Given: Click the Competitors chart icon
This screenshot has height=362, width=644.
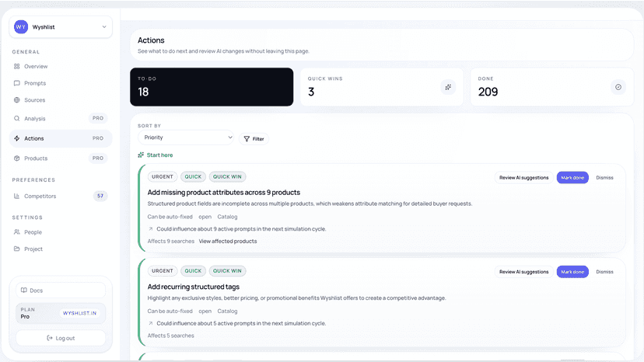Looking at the screenshot, I should pyautogui.click(x=17, y=196).
